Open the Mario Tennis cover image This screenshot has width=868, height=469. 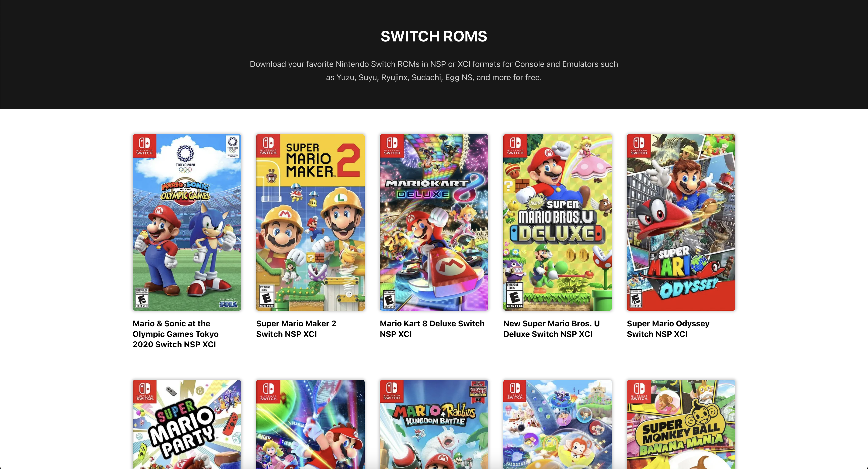(x=310, y=425)
